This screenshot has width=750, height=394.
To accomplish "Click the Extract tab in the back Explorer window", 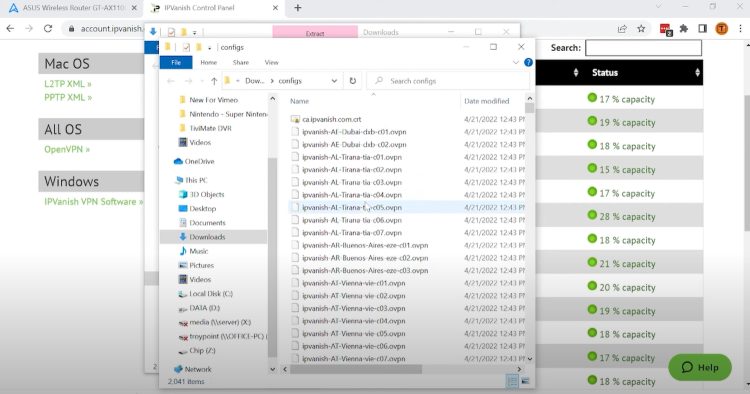I will tap(315, 33).
